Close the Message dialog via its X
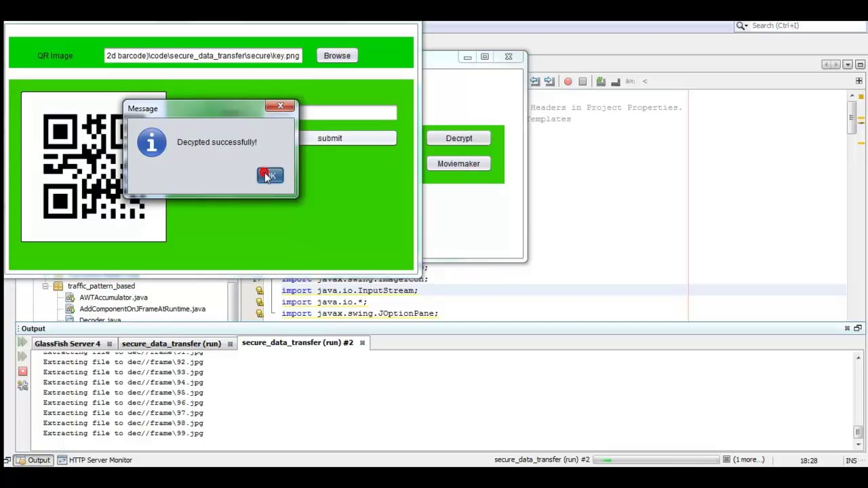The height and width of the screenshot is (488, 868). (x=280, y=106)
